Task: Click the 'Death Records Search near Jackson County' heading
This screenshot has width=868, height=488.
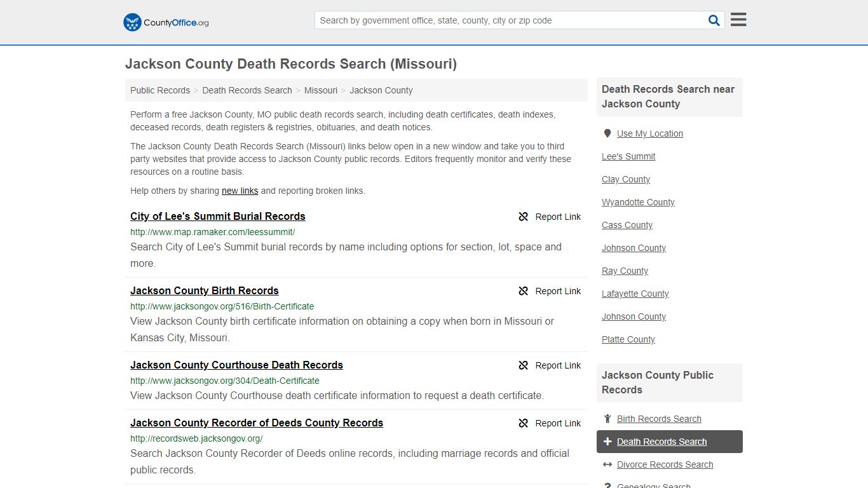Action: point(668,97)
